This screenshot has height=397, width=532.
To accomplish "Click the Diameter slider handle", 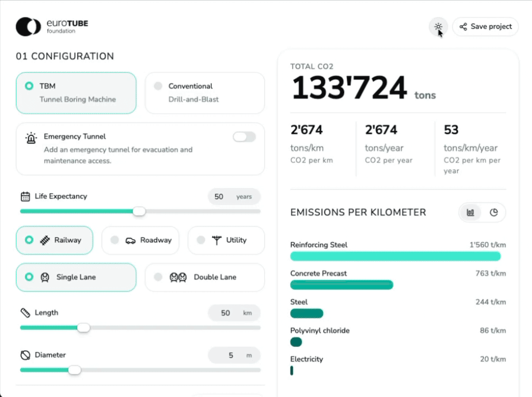I will point(74,370).
